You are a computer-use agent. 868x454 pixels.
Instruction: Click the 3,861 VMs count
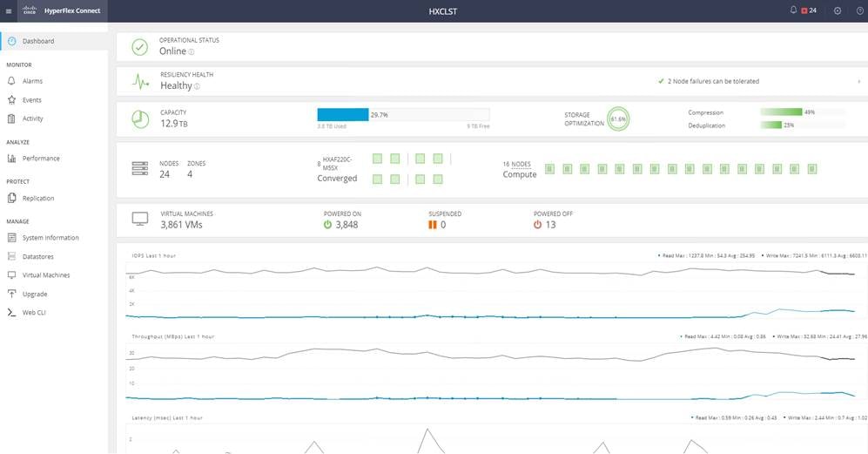tap(182, 225)
